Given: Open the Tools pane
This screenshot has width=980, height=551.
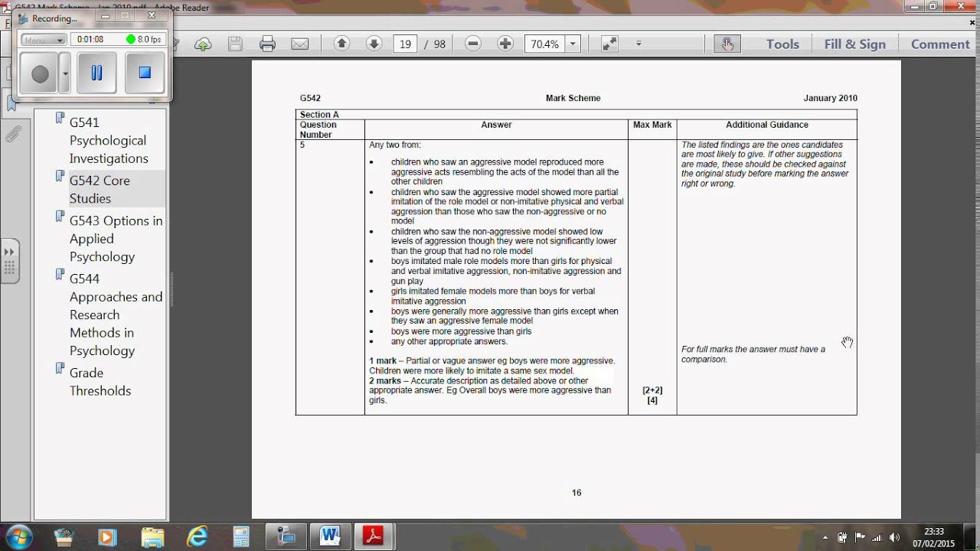Looking at the screenshot, I should click(782, 44).
